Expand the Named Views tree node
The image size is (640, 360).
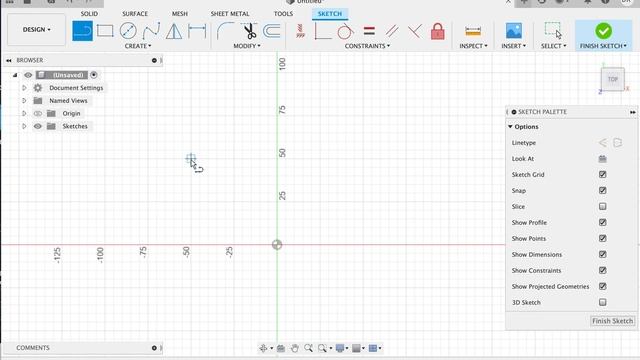(x=24, y=100)
